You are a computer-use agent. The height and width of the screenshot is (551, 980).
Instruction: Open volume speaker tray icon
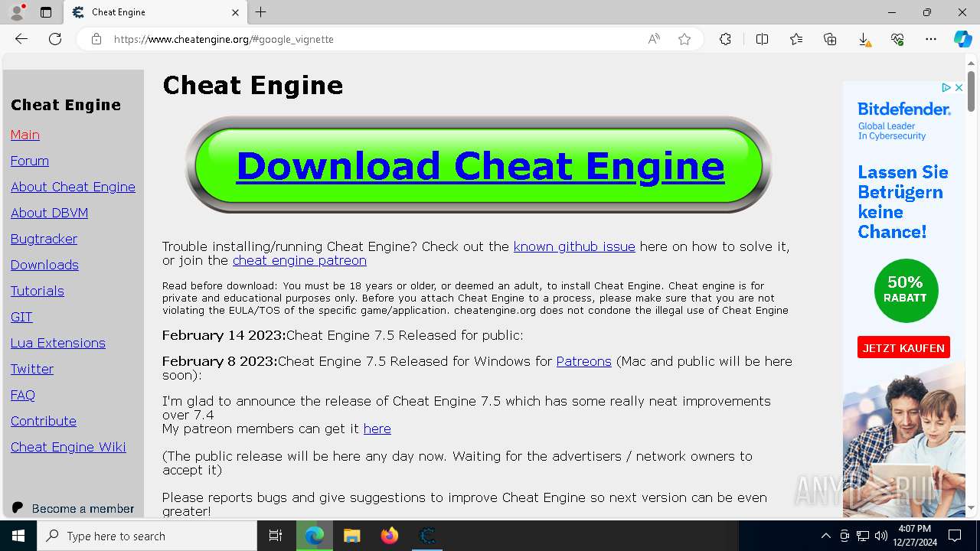[x=880, y=536]
